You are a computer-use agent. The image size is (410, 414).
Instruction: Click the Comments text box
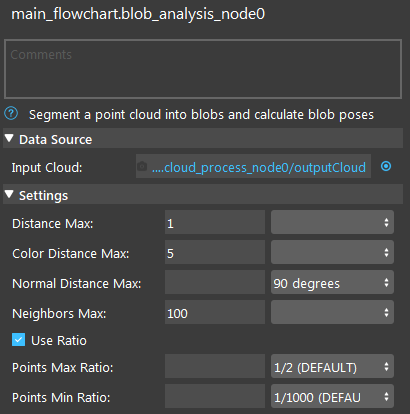coord(203,69)
